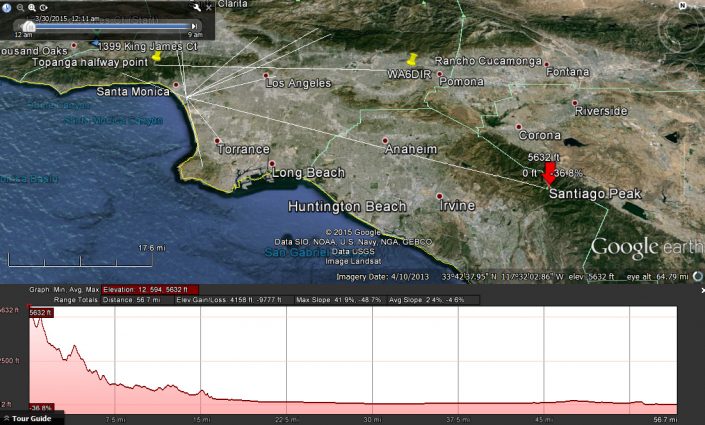Zoom out the time slider range
Image resolution: width=705 pixels, height=425 pixels.
point(20,8)
